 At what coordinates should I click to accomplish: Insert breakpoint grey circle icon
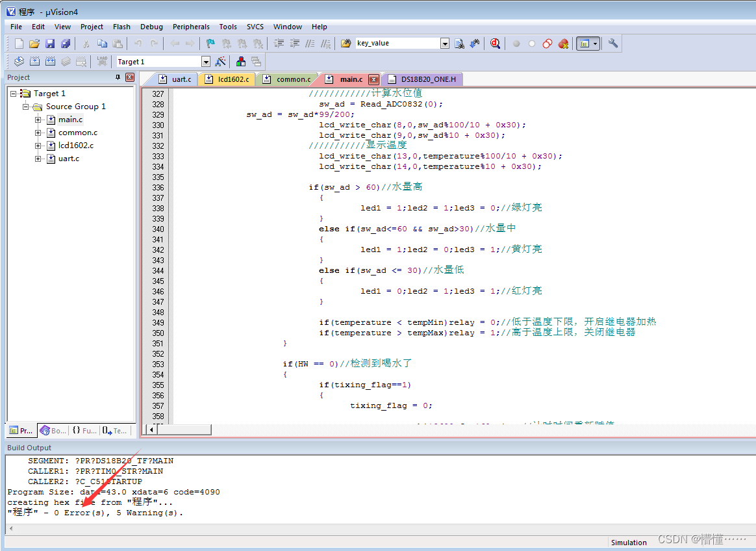click(x=516, y=44)
